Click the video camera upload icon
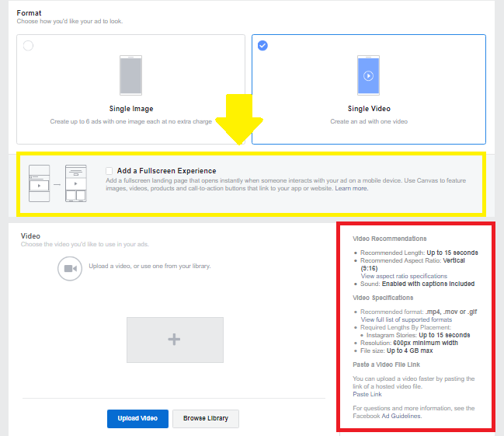This screenshot has height=436, width=504. 70,268
